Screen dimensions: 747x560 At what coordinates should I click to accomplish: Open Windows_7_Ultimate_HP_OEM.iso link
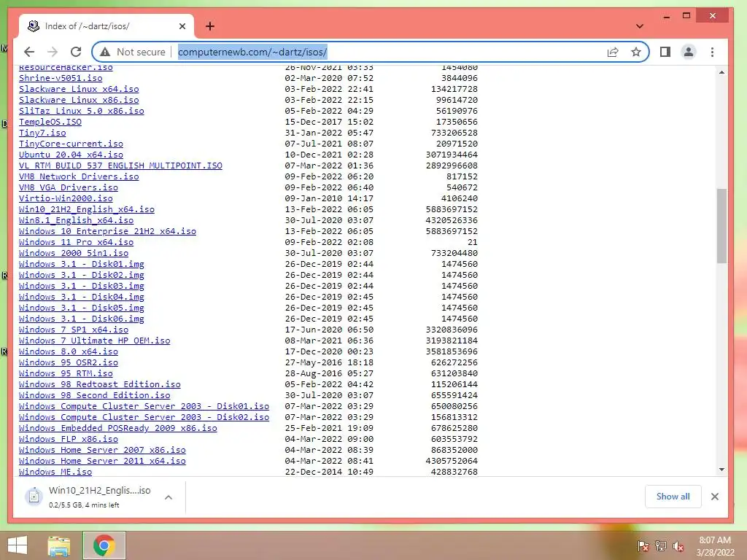pos(94,341)
